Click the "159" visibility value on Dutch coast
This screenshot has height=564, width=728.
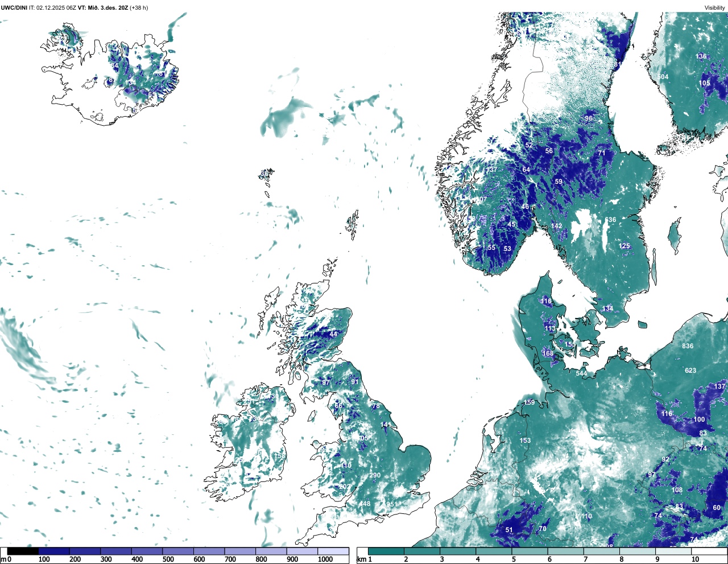click(530, 403)
